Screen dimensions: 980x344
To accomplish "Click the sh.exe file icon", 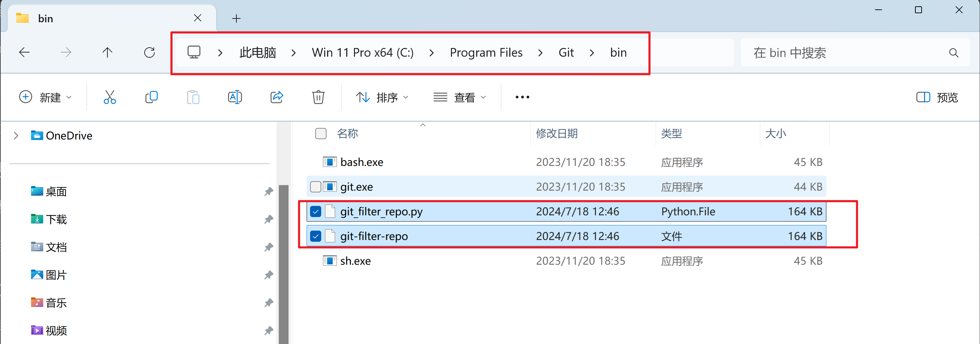I will 330,261.
